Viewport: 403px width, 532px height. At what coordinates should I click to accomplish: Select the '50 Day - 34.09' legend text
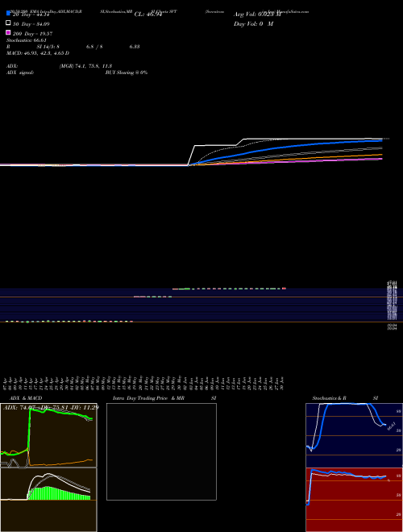[31, 24]
